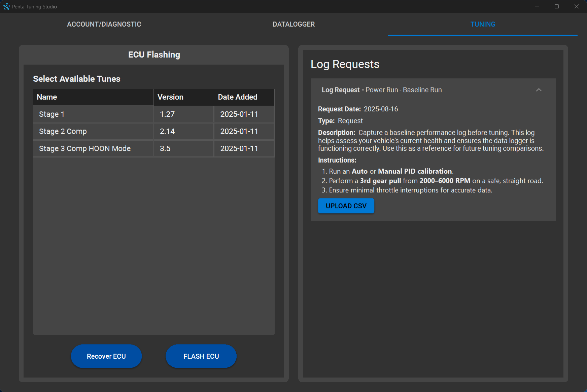The image size is (587, 392).
Task: Maximize the application window
Action: 557,6
